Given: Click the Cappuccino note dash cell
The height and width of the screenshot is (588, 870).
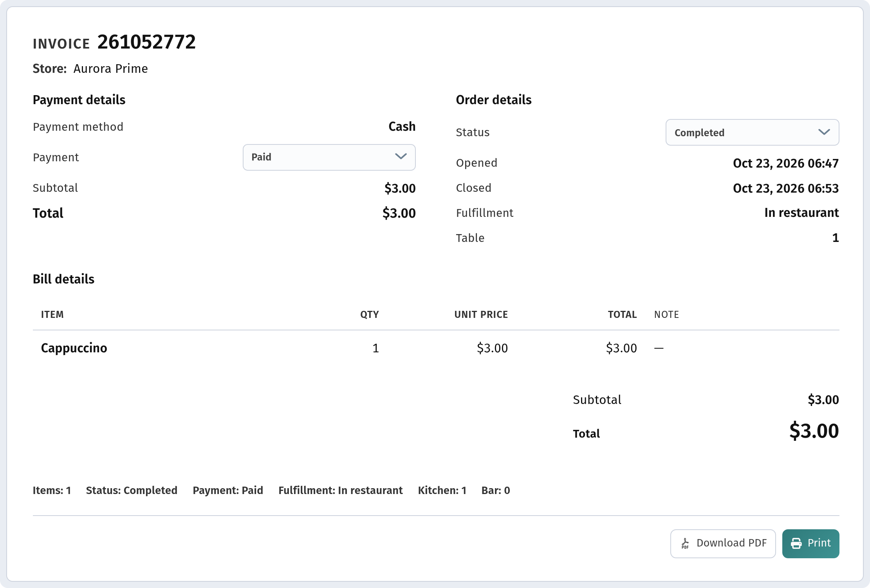Looking at the screenshot, I should 659,348.
